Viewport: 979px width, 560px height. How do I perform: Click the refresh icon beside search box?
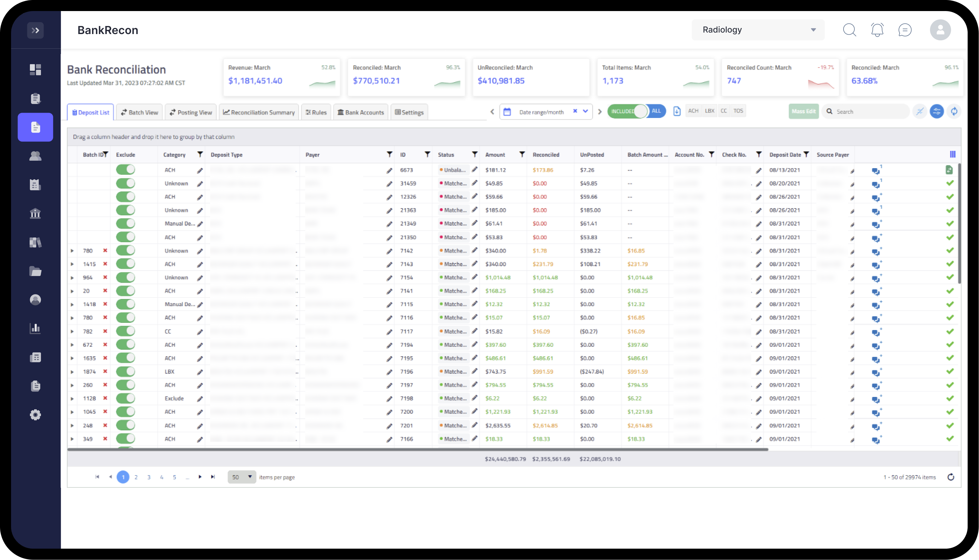pos(954,111)
